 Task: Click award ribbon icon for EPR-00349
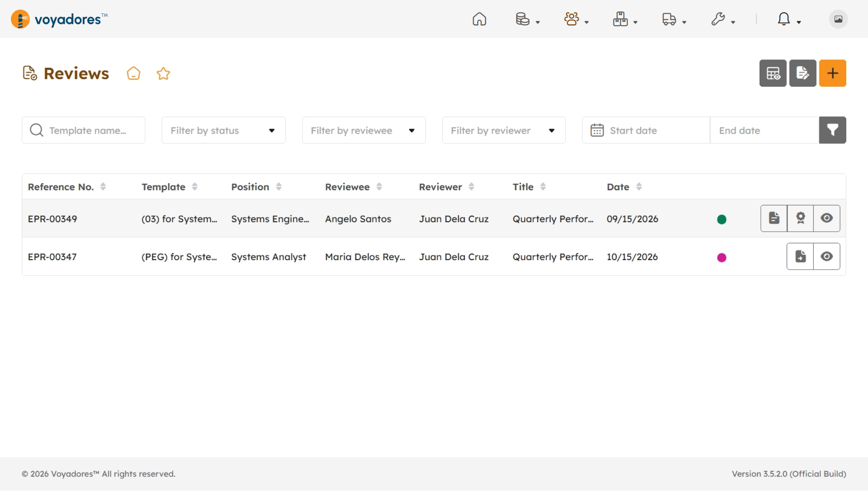point(800,218)
